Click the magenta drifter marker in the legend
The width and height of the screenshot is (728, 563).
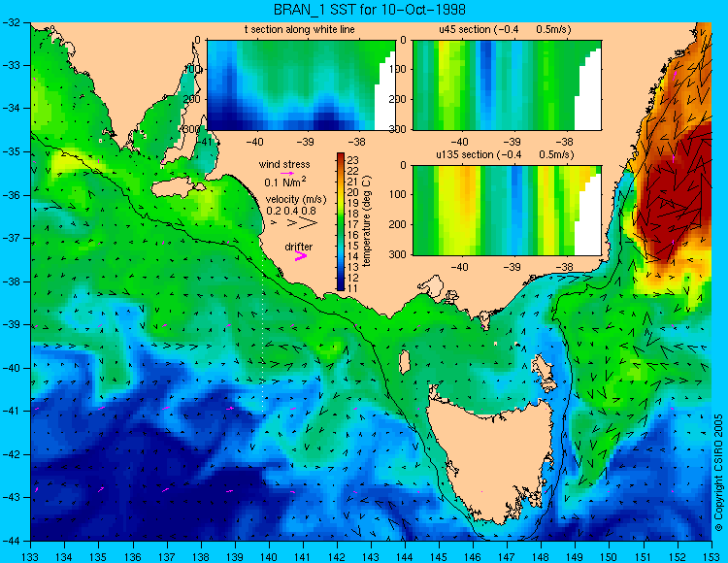(x=301, y=255)
